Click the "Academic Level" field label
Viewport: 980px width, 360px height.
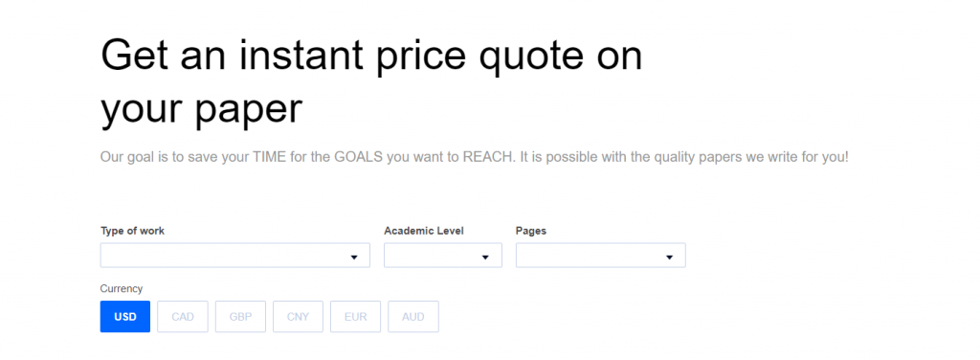(x=424, y=231)
